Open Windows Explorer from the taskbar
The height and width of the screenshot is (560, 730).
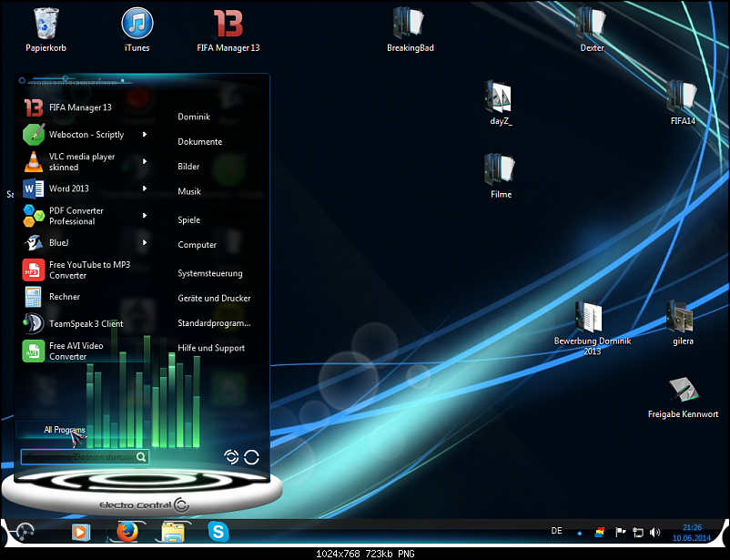[172, 532]
